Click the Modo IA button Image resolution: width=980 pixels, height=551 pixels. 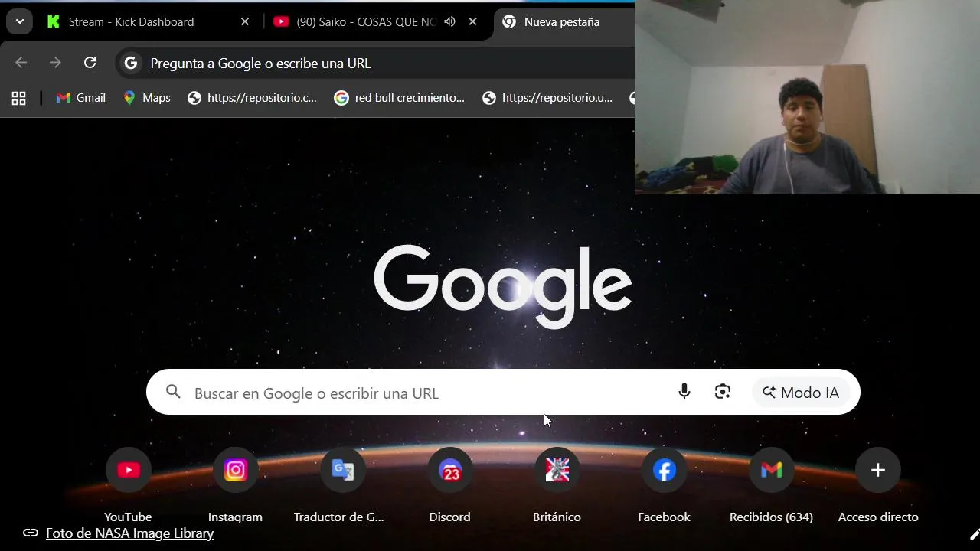[801, 393]
